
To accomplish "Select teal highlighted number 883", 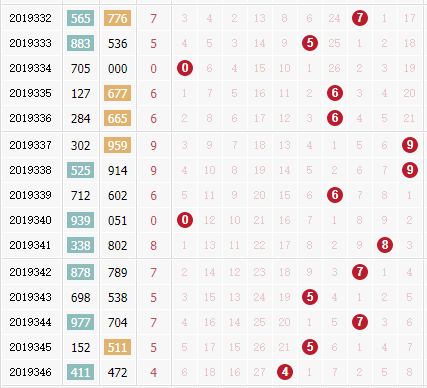I will [80, 43].
